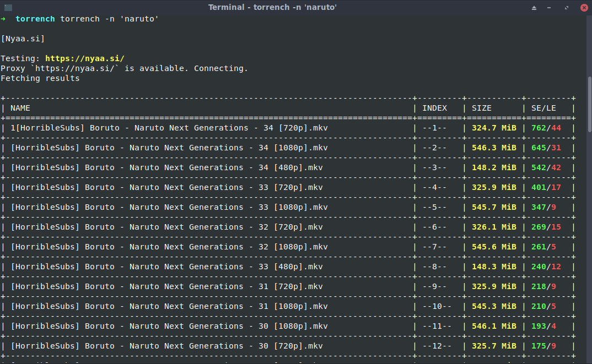Click the size value 325.7 MiB
Image resolution: width=592 pixels, height=364 pixels.
point(494,345)
